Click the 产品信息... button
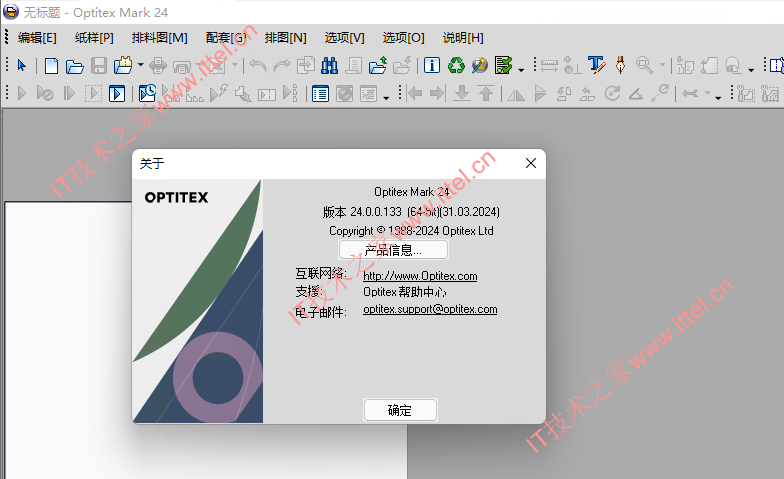The image size is (784, 479). pos(393,250)
